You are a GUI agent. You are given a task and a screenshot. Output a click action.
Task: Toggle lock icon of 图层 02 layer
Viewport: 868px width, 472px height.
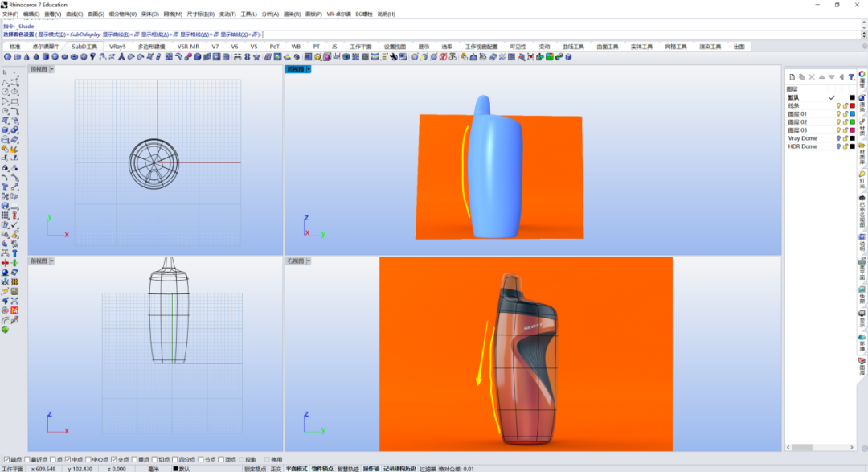pyautogui.click(x=845, y=122)
